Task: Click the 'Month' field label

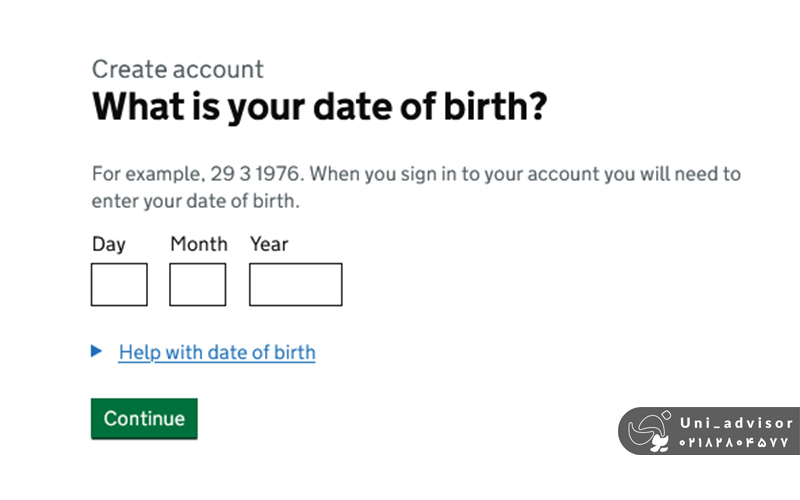Action: coord(199,244)
